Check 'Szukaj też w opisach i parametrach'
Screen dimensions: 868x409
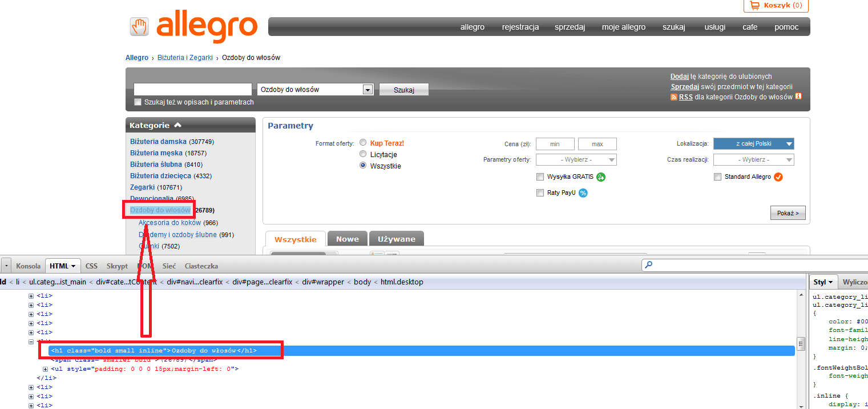pos(138,102)
